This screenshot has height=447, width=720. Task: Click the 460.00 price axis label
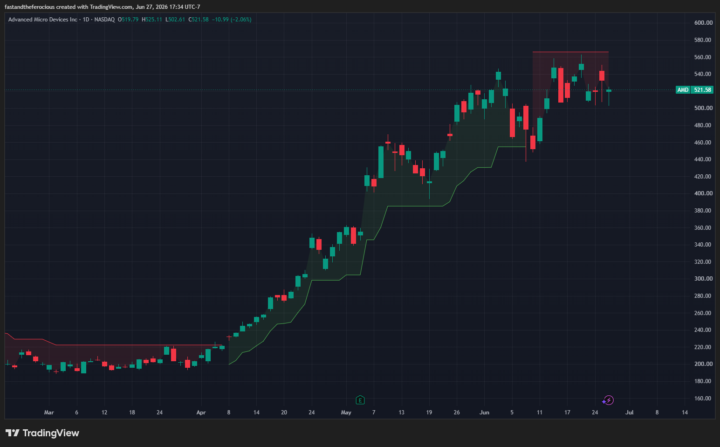[703, 142]
